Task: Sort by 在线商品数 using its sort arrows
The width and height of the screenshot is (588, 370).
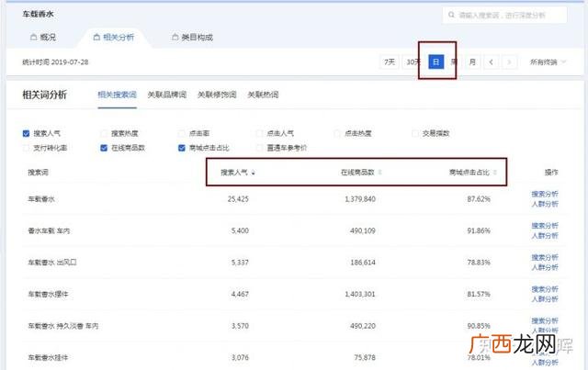Action: pos(379,173)
